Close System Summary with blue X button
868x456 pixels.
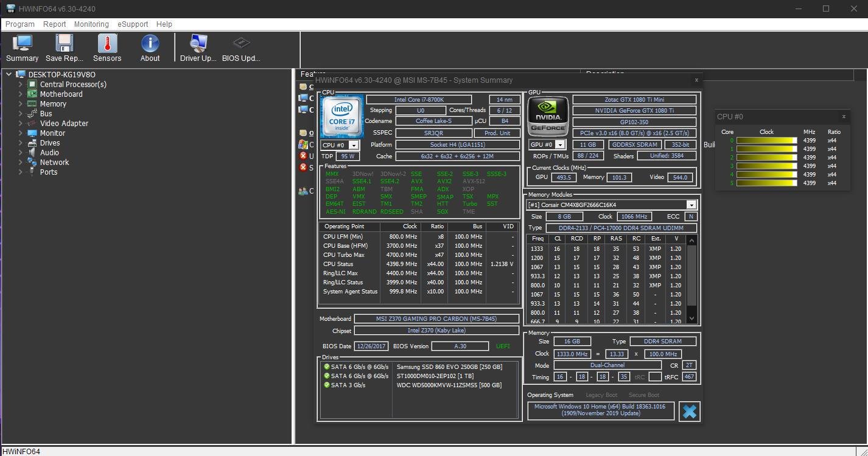coord(689,412)
